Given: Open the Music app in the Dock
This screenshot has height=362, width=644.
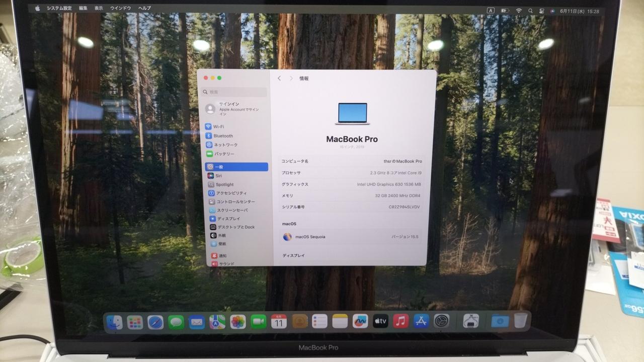Looking at the screenshot, I should (x=400, y=321).
